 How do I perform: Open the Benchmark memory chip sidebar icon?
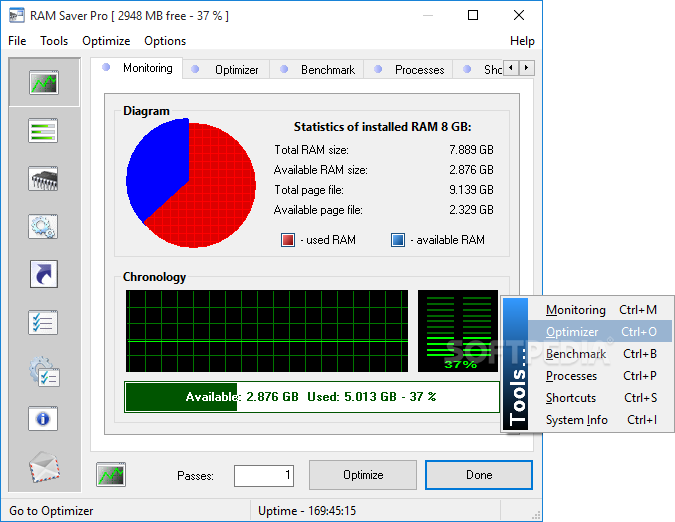coord(43,179)
